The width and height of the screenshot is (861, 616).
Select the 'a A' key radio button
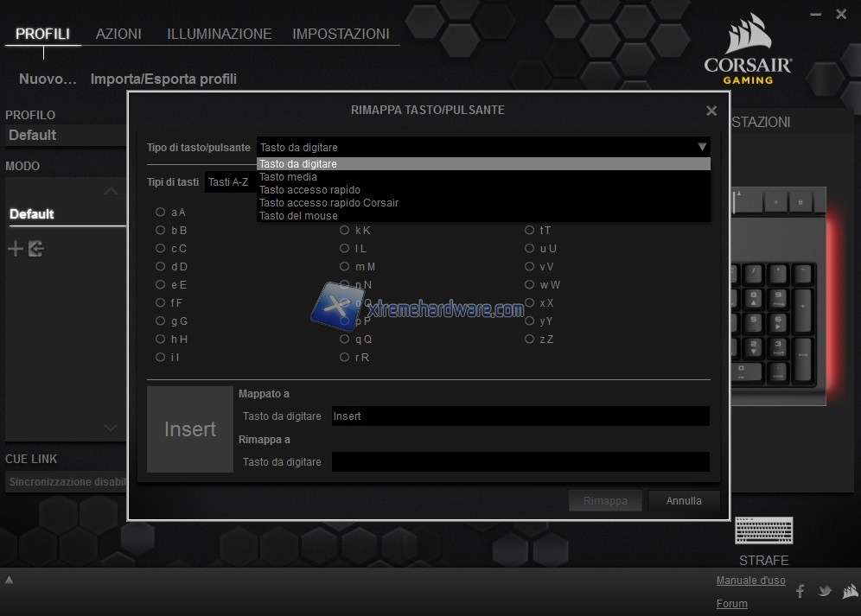pos(161,212)
